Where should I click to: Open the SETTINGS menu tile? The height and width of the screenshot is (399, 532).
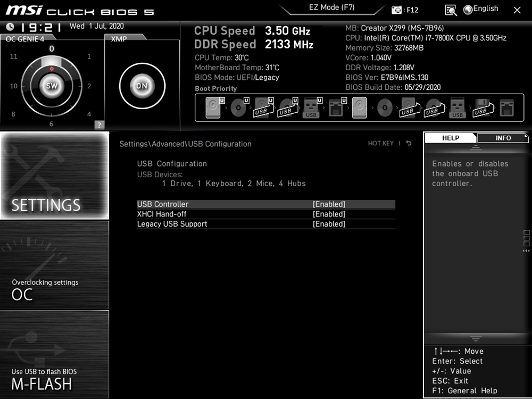coord(55,176)
